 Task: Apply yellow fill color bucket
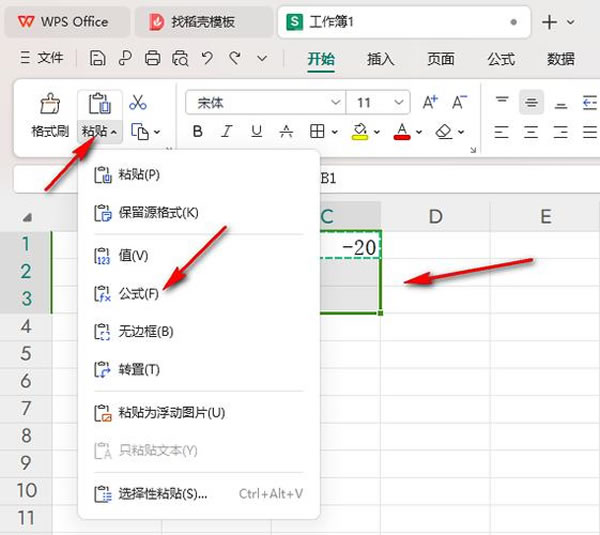360,132
